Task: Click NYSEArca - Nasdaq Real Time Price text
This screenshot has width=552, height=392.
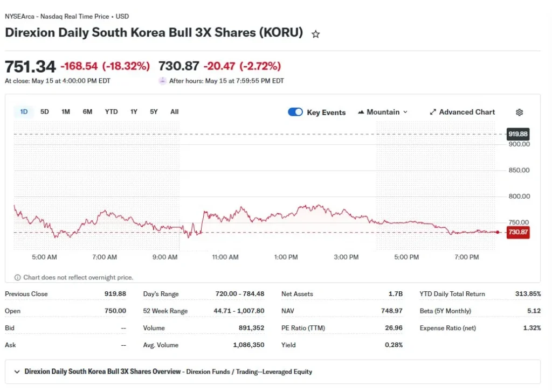Action: (x=57, y=17)
